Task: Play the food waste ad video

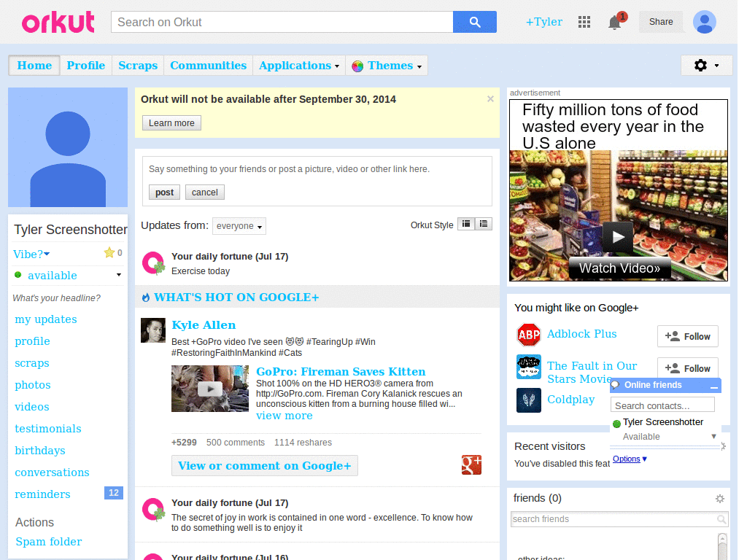Action: coord(619,237)
